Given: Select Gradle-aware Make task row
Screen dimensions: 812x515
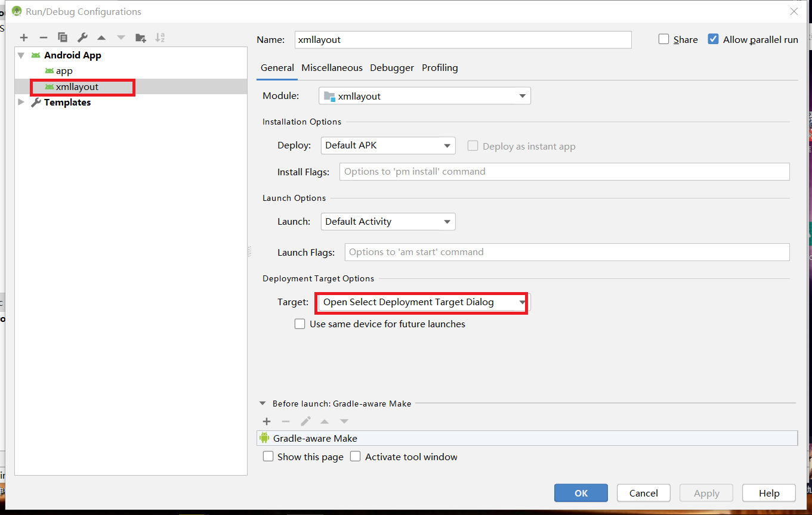Looking at the screenshot, I should (527, 438).
